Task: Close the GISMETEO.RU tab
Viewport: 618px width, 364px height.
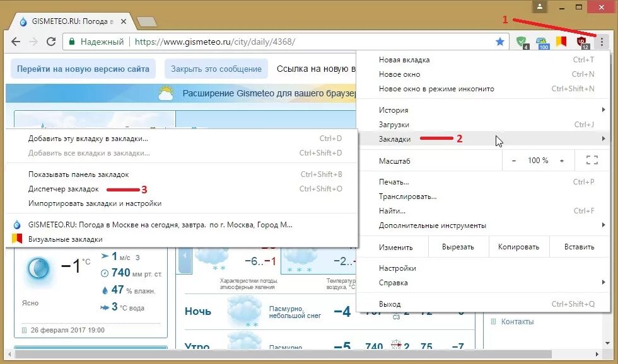Action: [124, 21]
